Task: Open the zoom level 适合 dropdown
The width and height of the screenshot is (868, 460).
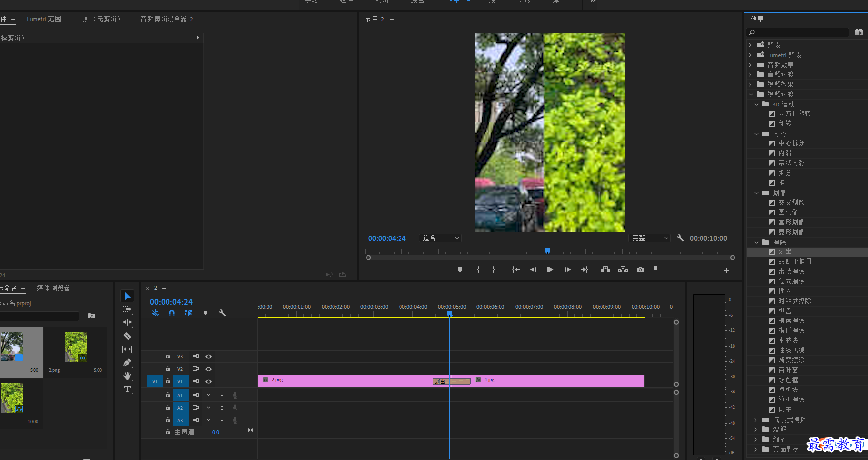Action: [x=440, y=238]
